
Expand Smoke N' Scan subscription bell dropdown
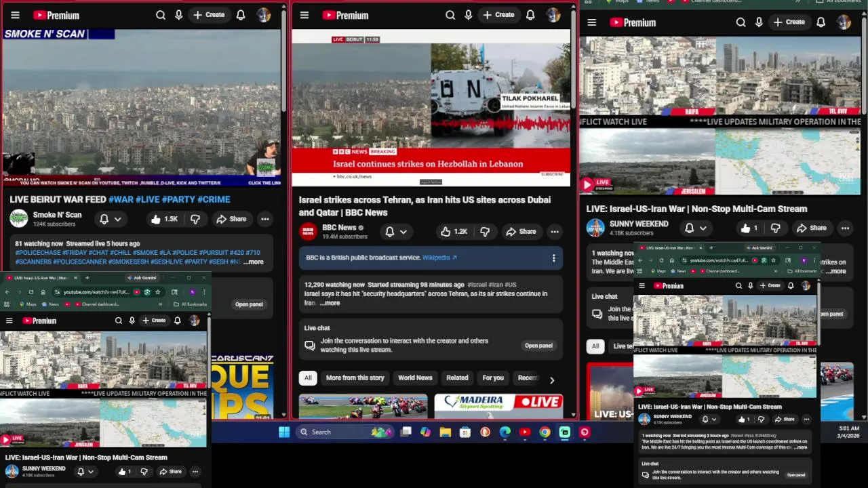point(111,219)
